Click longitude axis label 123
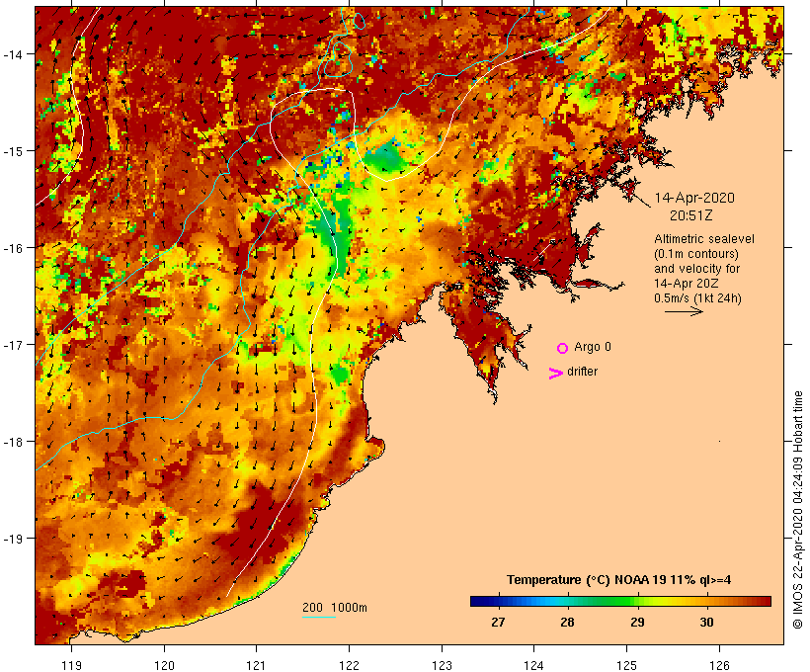The width and height of the screenshot is (810, 672). click(442, 665)
